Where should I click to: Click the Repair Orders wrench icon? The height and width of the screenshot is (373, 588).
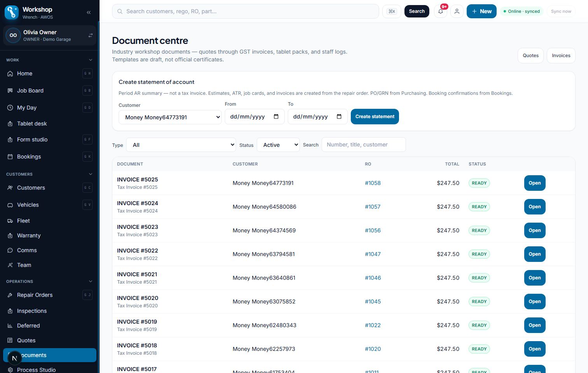(x=10, y=295)
